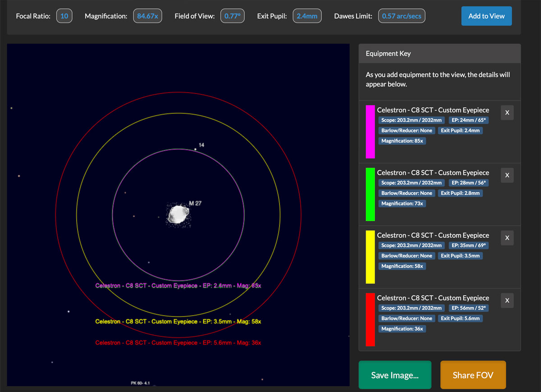Click the Magnification: 85x tag

[x=402, y=141]
